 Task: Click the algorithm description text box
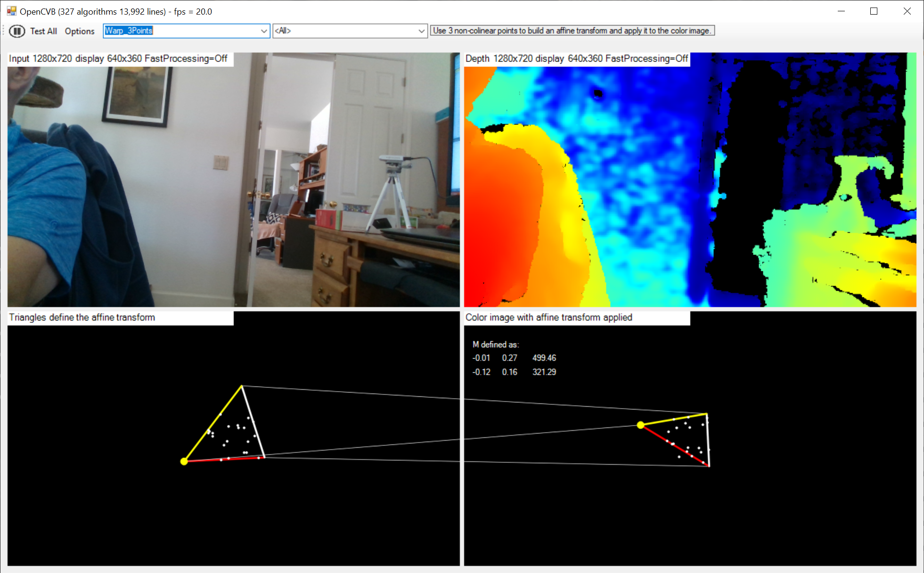[x=572, y=31]
